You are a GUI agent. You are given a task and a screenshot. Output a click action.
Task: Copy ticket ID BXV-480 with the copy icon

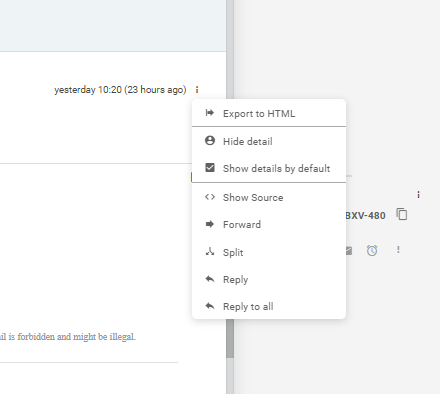402,214
